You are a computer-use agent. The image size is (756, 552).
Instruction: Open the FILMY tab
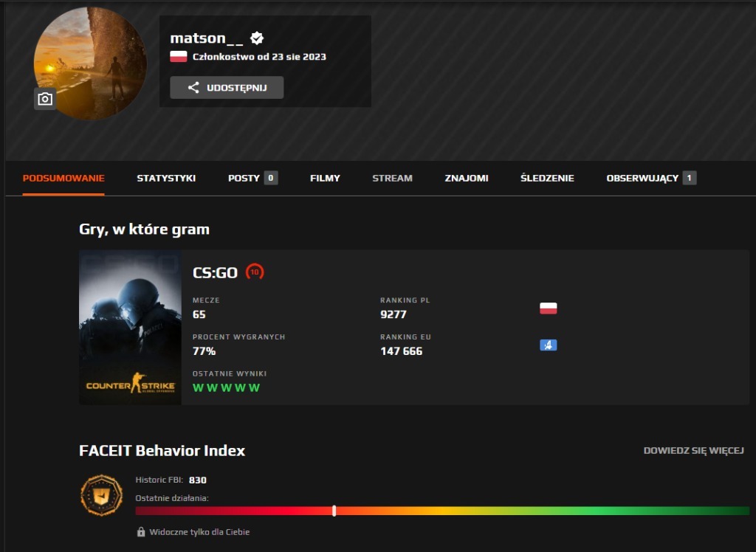pos(324,177)
